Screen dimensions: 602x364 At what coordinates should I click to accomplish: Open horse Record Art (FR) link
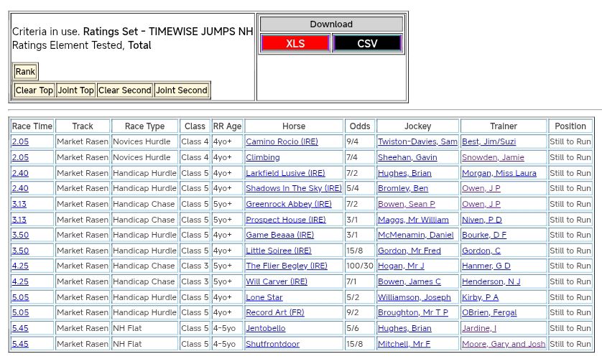pyautogui.click(x=275, y=313)
